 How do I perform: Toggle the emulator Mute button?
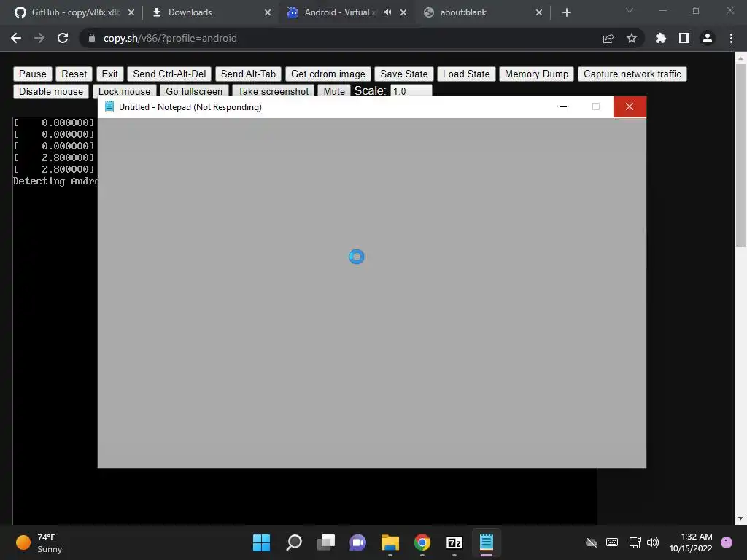click(334, 90)
